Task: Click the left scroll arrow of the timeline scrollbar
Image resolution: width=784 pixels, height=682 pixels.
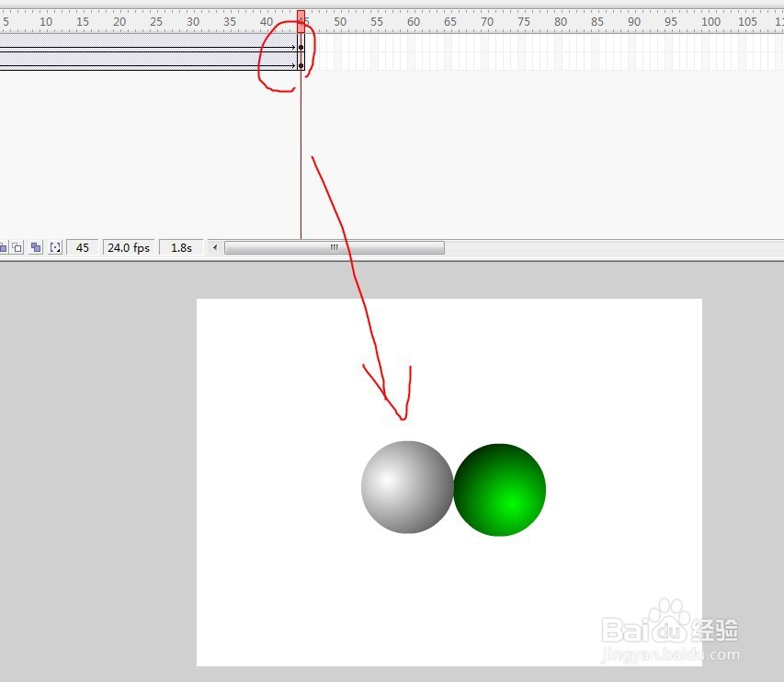Action: click(x=215, y=247)
